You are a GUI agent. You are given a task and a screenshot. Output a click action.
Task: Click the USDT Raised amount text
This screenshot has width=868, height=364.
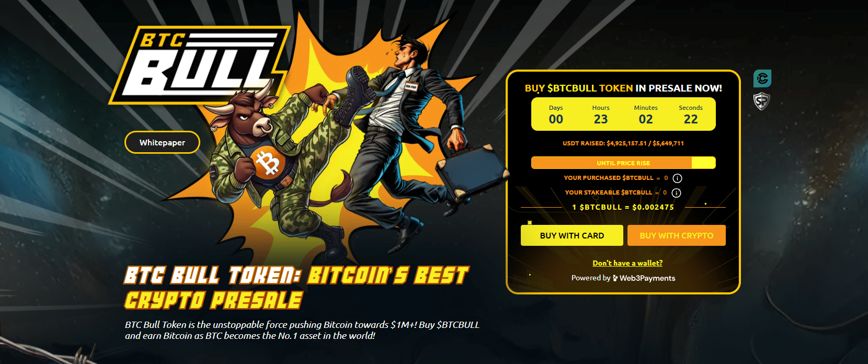[623, 143]
